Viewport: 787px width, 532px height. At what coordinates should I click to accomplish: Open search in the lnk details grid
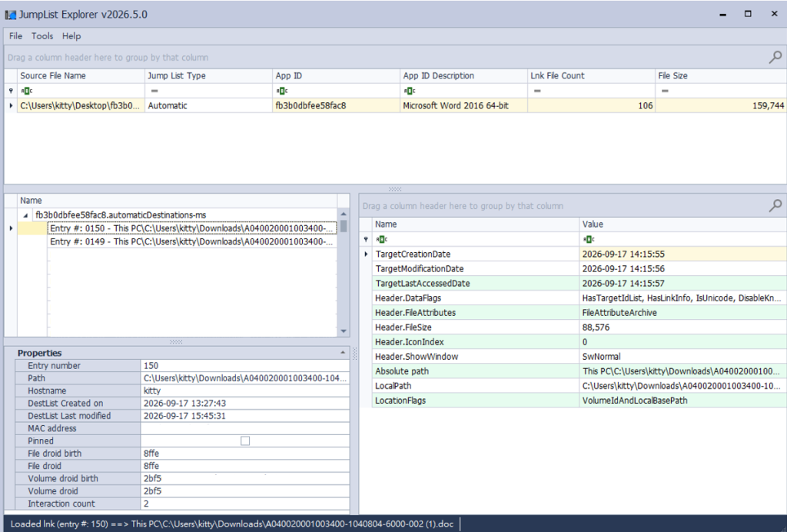click(x=775, y=206)
